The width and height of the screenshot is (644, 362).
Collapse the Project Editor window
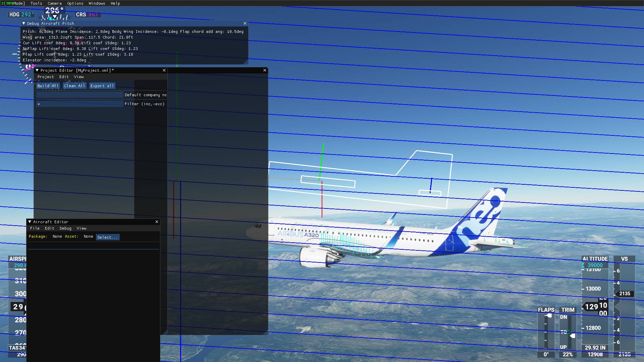click(x=37, y=70)
